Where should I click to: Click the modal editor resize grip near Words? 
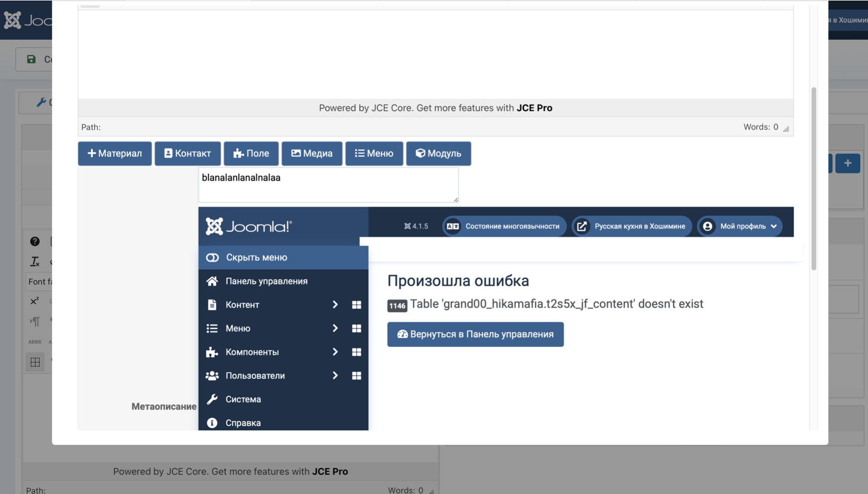click(786, 129)
